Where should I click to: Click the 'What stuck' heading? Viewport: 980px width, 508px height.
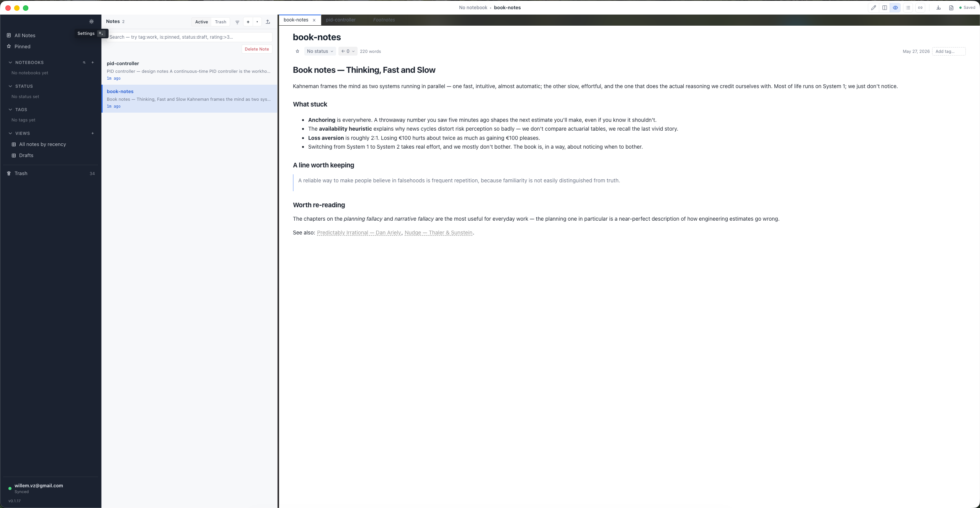(x=310, y=104)
